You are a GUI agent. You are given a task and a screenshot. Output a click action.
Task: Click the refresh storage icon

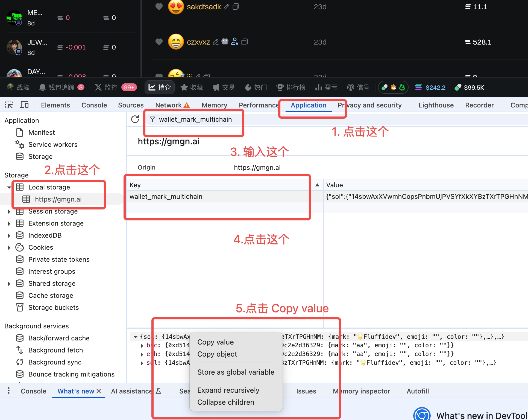click(x=135, y=119)
